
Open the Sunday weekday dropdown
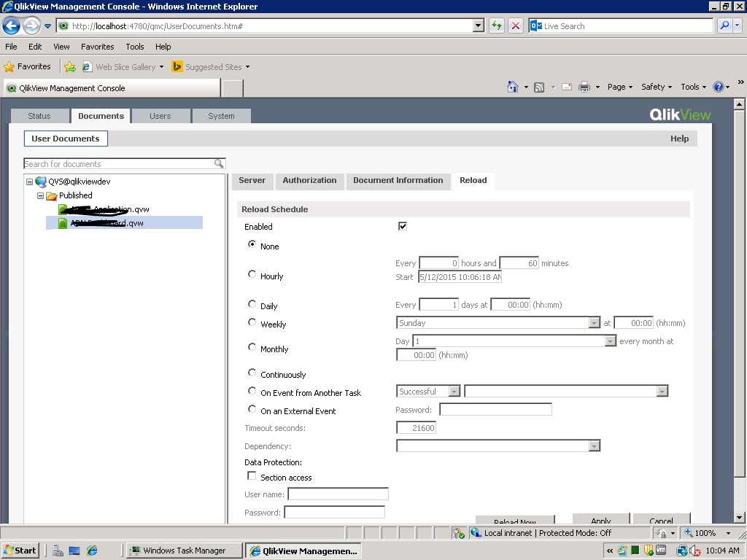coord(594,323)
